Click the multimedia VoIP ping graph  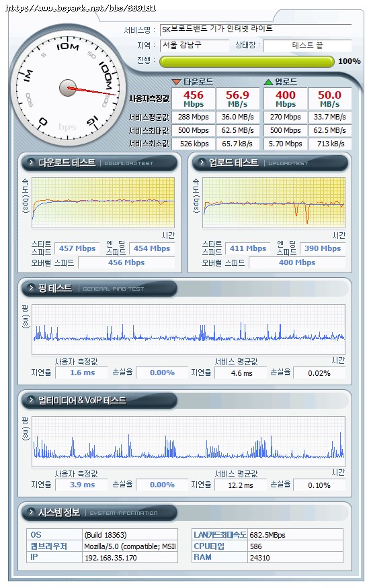point(188,442)
